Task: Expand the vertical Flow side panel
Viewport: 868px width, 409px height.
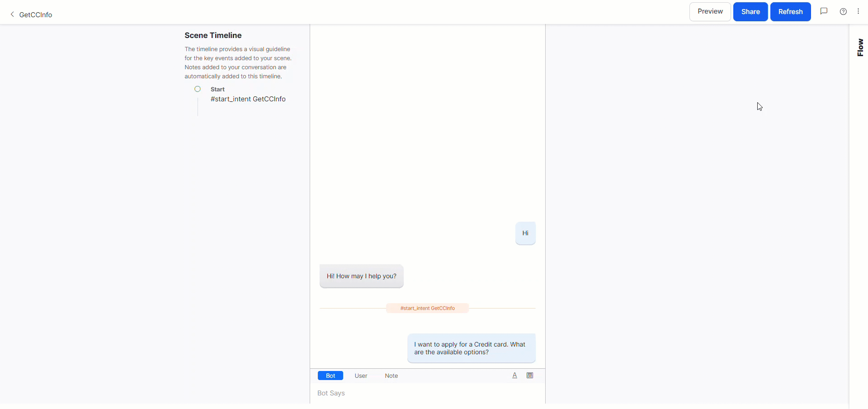Action: point(860,48)
